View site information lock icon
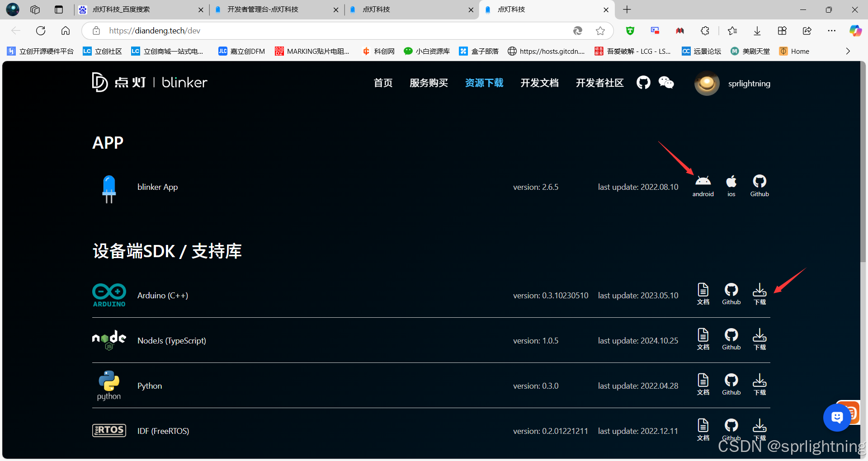 [96, 31]
